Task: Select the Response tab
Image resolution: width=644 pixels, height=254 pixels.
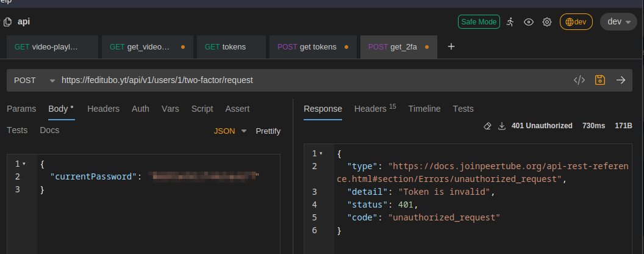Action: click(x=323, y=109)
